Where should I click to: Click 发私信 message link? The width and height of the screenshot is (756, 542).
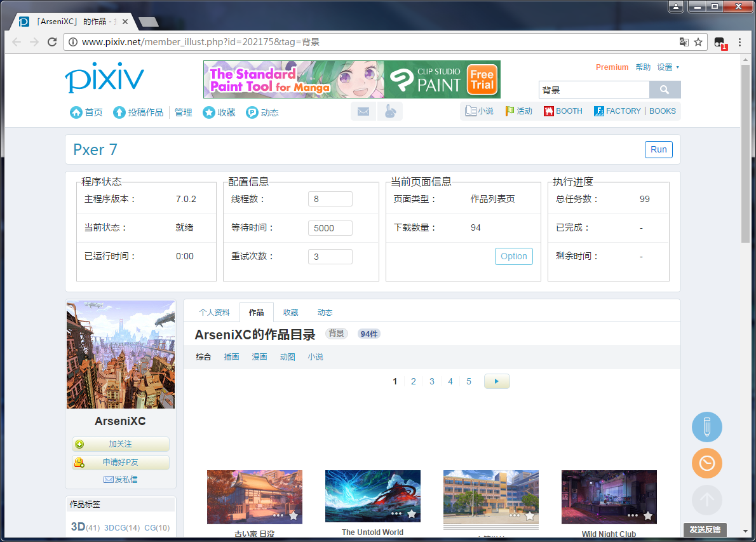121,479
